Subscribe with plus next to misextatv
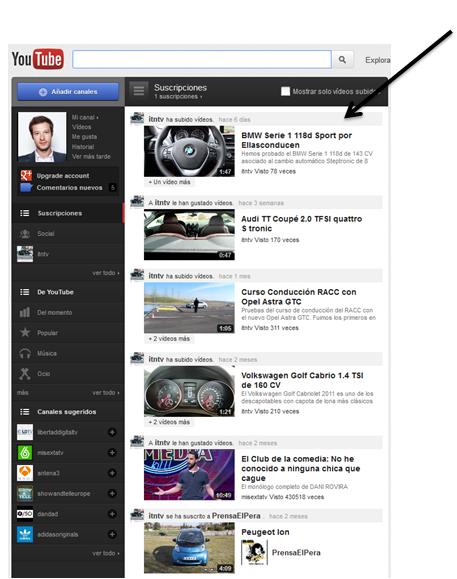 coord(112,453)
